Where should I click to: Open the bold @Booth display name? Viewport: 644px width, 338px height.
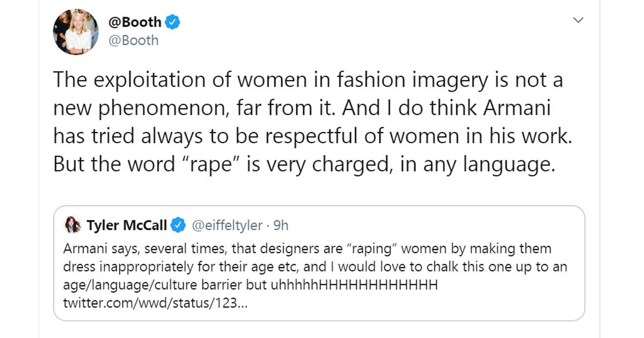pos(135,22)
